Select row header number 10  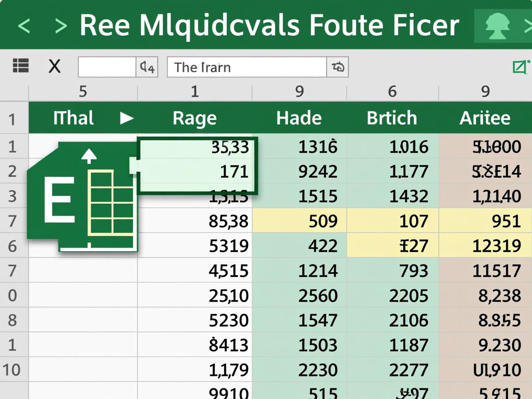click(12, 369)
